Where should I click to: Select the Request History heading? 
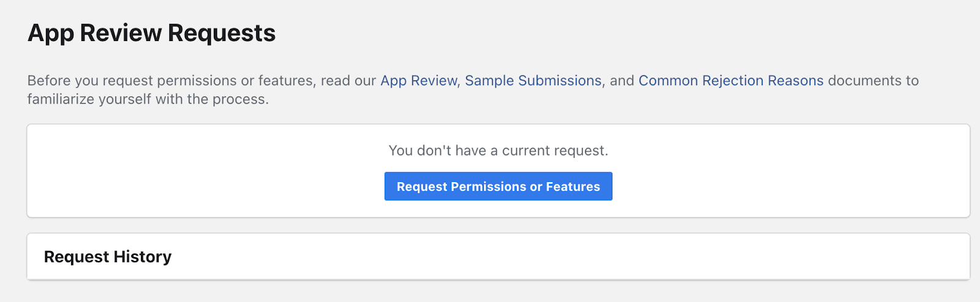pyautogui.click(x=108, y=257)
